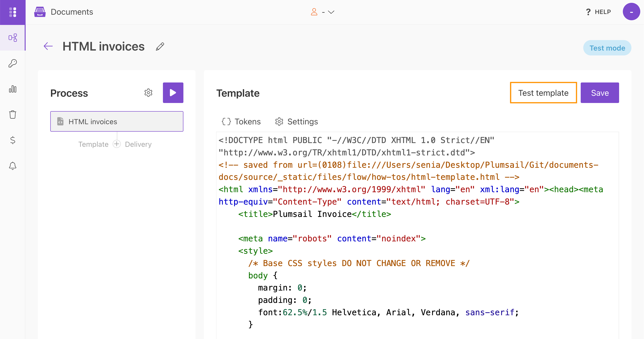644x339 pixels.
Task: Click the Test template button
Action: coord(543,93)
